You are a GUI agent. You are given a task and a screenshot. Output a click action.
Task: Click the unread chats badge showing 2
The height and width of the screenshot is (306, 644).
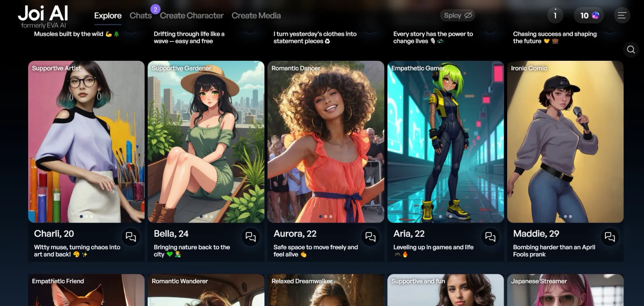pos(155,9)
